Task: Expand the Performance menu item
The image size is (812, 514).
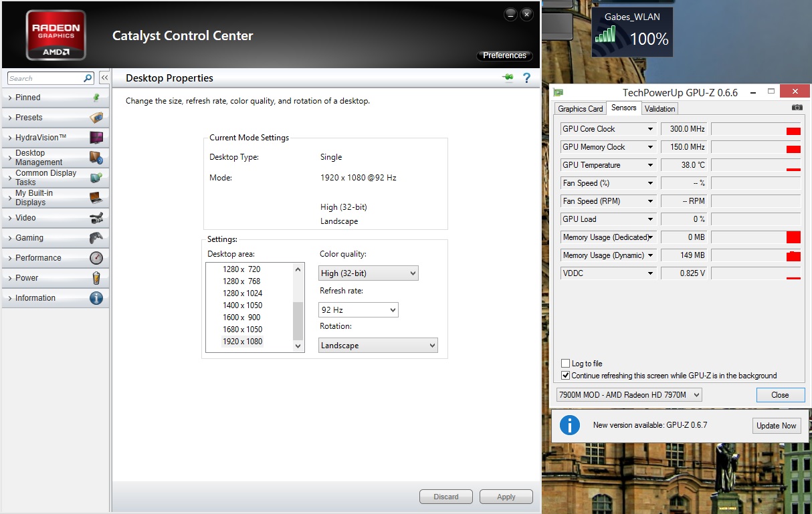Action: 56,258
